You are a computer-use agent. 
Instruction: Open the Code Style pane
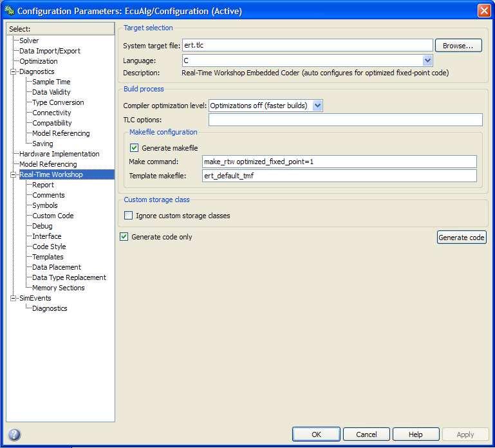(x=49, y=247)
